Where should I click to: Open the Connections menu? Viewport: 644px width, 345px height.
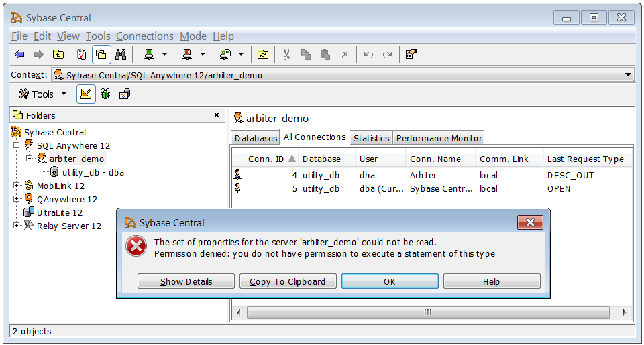pyautogui.click(x=145, y=36)
